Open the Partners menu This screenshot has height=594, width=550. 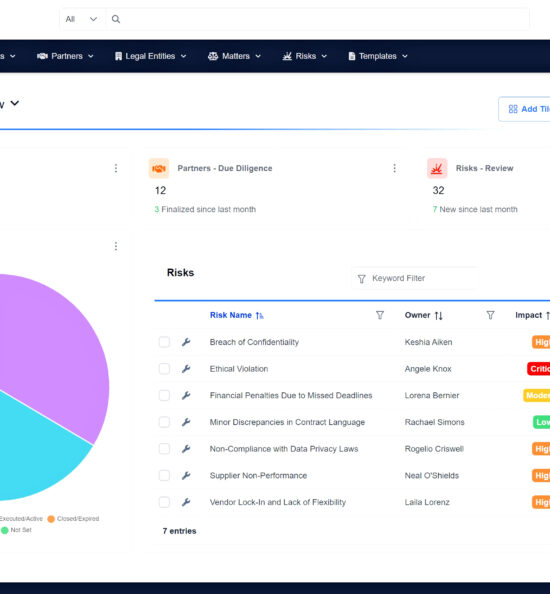[x=65, y=56]
